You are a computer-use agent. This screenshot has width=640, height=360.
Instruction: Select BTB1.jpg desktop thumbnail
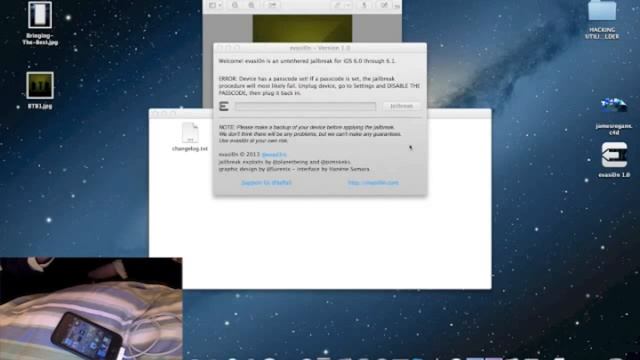click(40, 90)
